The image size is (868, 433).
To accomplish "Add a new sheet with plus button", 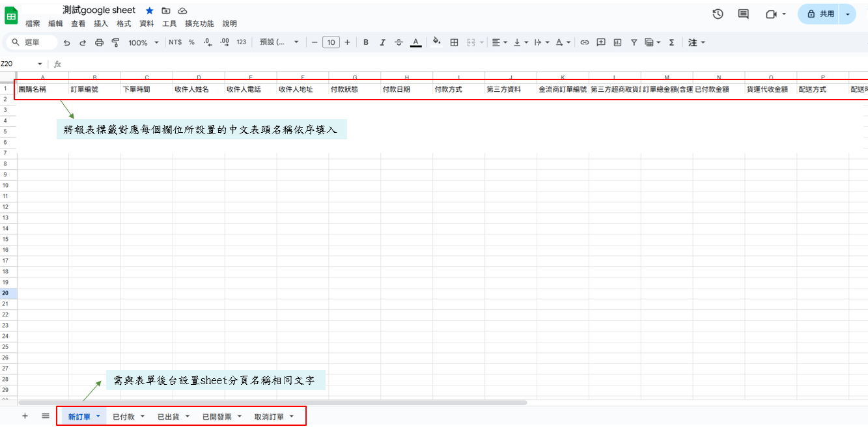I will (25, 416).
